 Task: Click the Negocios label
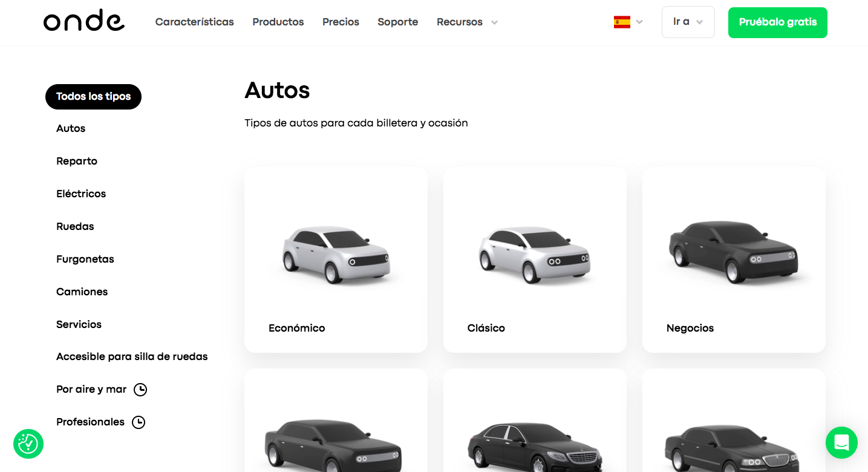point(690,328)
